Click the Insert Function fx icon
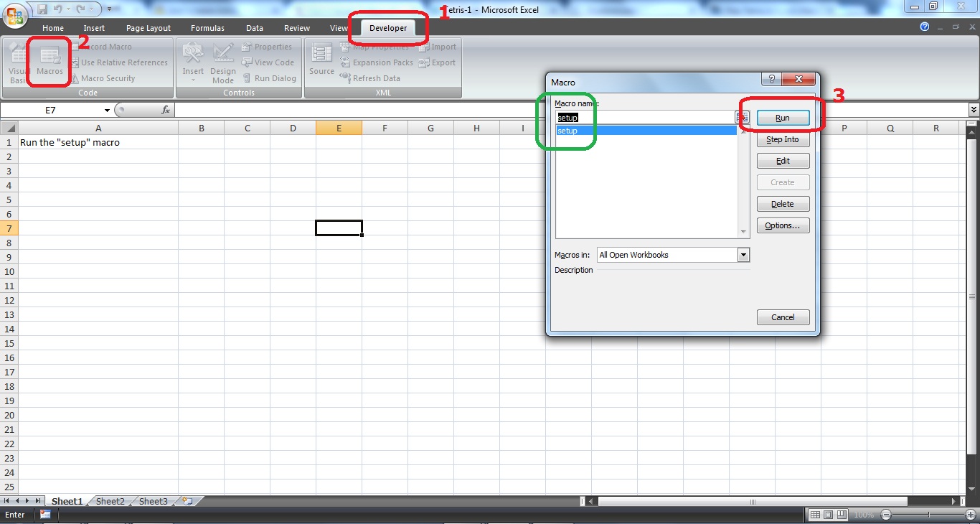 (166, 110)
